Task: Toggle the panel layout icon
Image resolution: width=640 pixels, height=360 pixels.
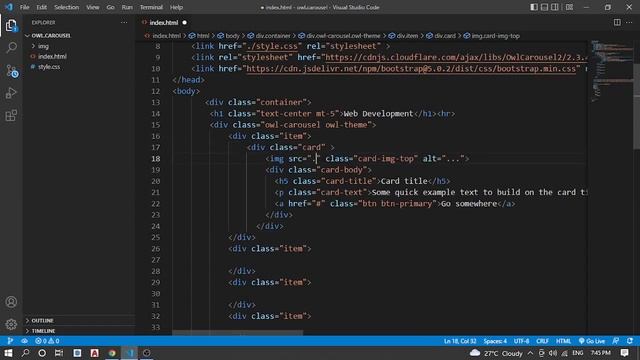Action: pyautogui.click(x=544, y=7)
